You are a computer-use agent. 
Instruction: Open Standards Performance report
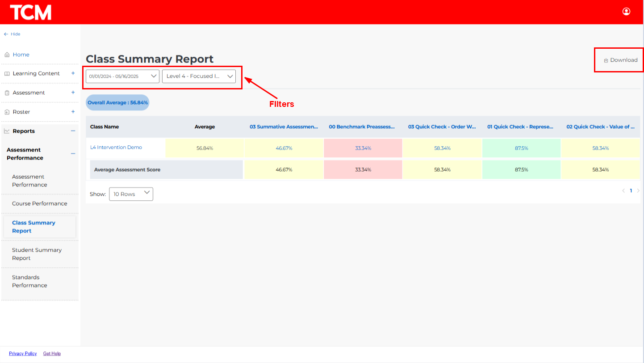tap(29, 281)
